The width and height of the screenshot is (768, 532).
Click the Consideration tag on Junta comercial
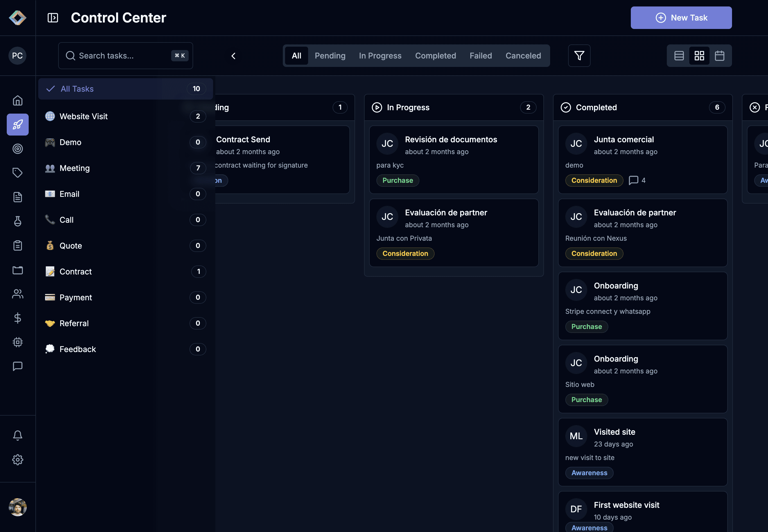point(594,180)
